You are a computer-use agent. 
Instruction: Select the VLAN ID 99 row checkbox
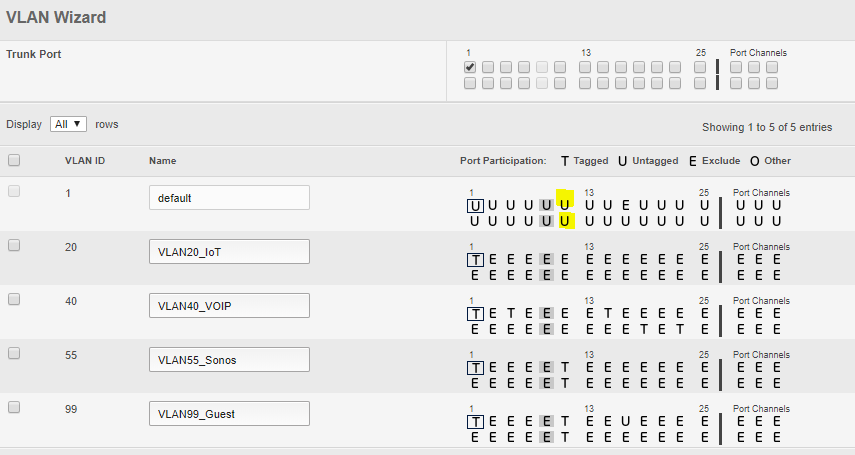coord(14,407)
